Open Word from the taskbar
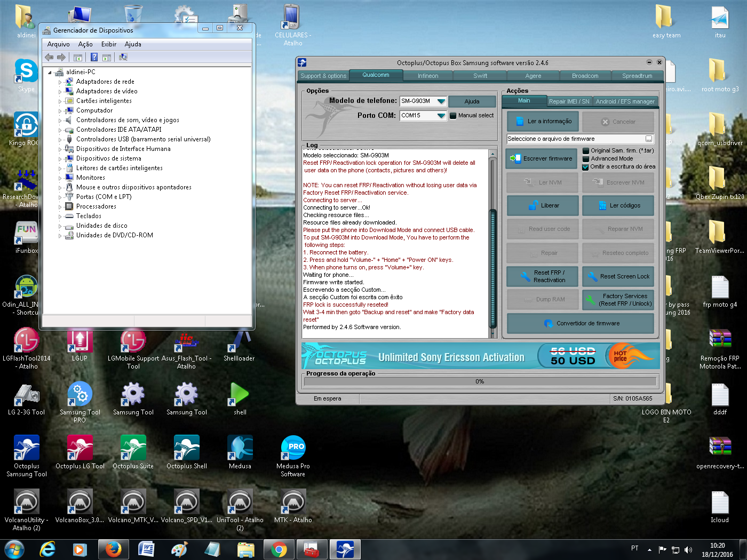 [146, 549]
